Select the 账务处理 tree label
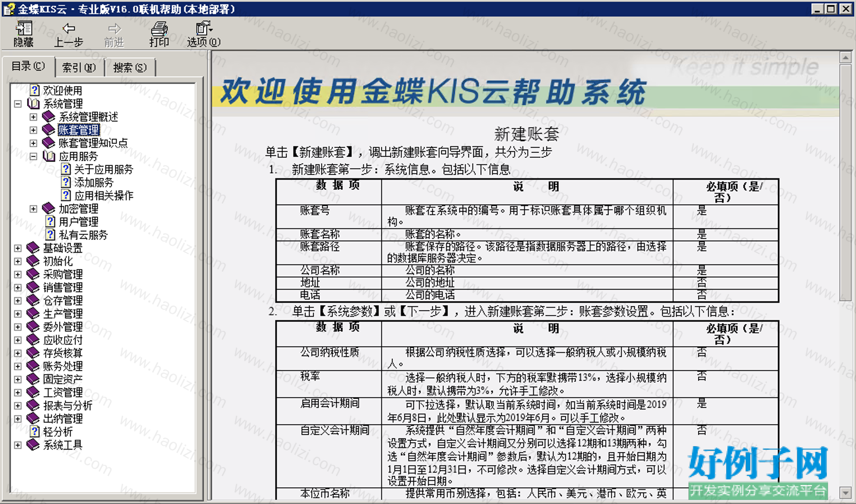The height and width of the screenshot is (504, 856). pos(63,367)
